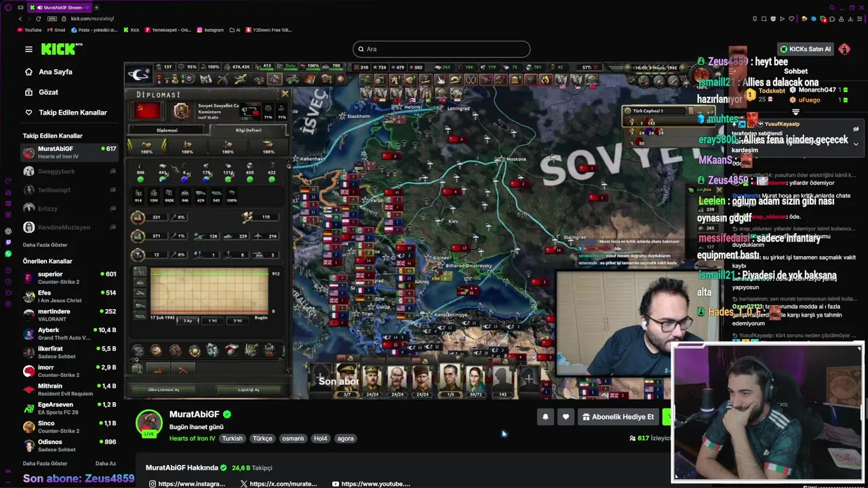868x488 pixels.
Task: Expand recommended list Daha Fazla Göster at bottom
Action: [x=45, y=464]
